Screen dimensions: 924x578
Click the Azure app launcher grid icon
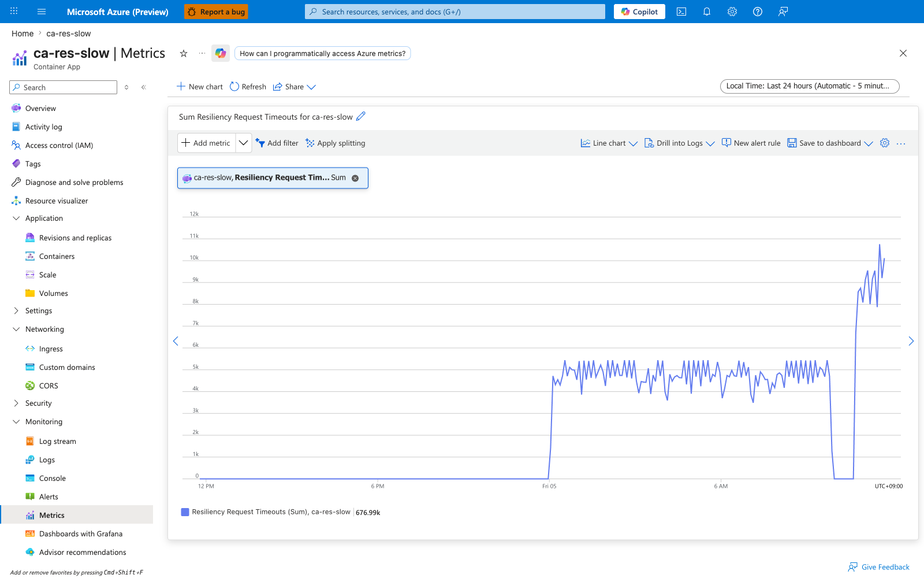pos(14,12)
